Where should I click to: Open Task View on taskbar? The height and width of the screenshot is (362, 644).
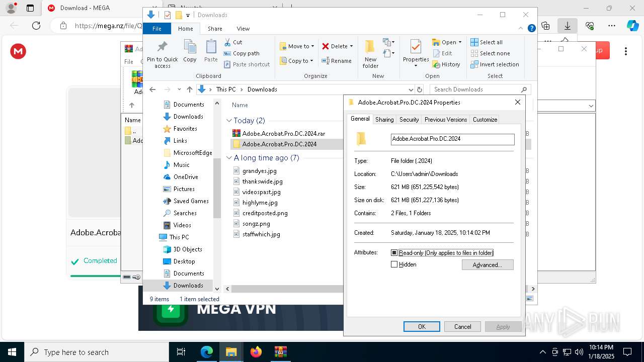click(181, 352)
